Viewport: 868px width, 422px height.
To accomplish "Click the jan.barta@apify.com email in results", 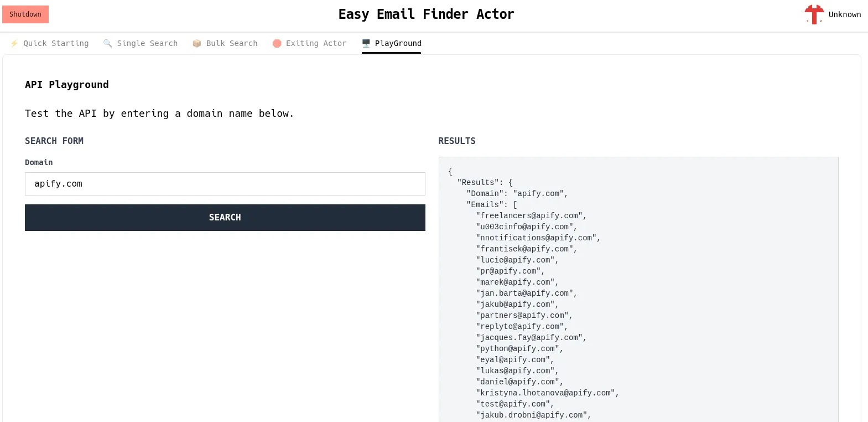I will (x=525, y=294).
